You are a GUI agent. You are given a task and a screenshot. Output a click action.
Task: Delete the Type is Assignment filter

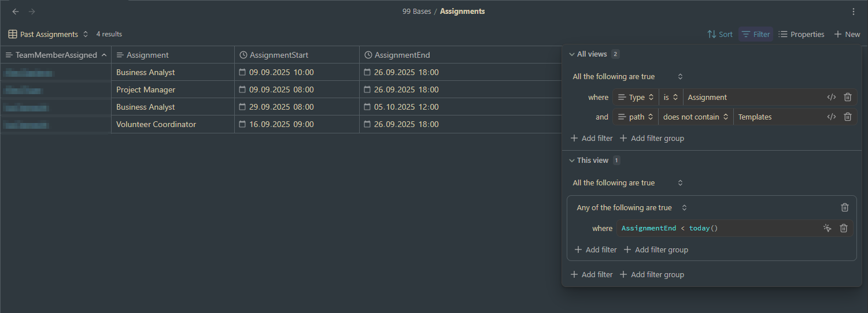click(x=848, y=98)
